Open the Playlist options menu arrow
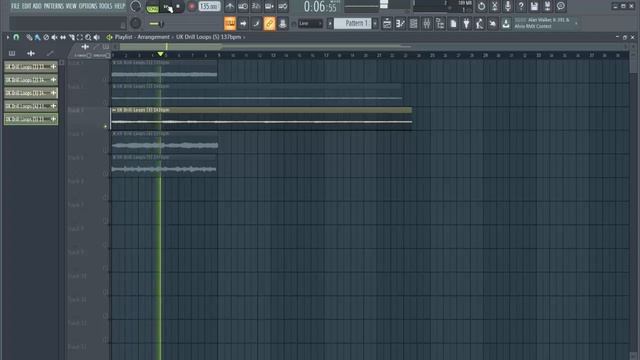The height and width of the screenshot is (360, 640). click(x=8, y=37)
